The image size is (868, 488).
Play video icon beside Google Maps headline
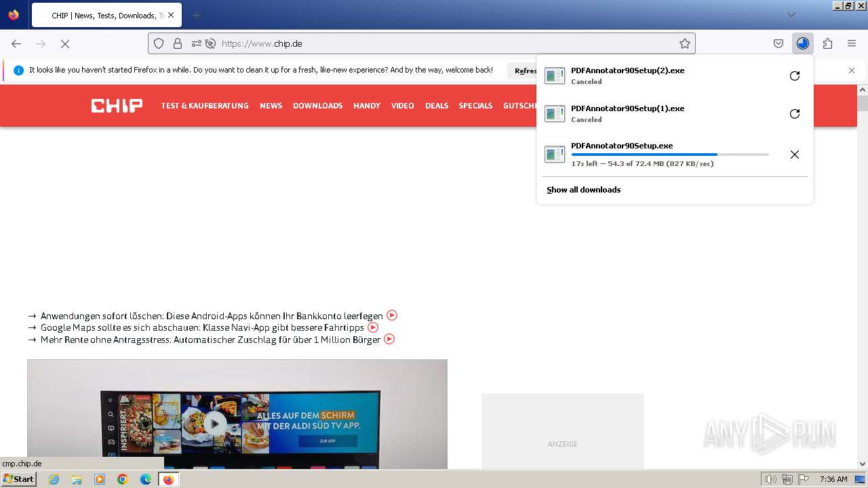point(373,327)
